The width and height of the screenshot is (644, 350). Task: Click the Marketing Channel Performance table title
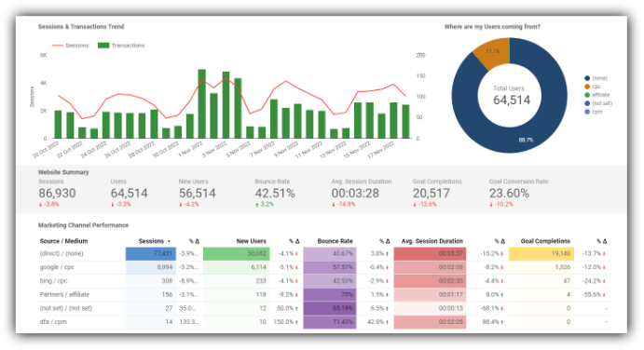[x=83, y=225]
